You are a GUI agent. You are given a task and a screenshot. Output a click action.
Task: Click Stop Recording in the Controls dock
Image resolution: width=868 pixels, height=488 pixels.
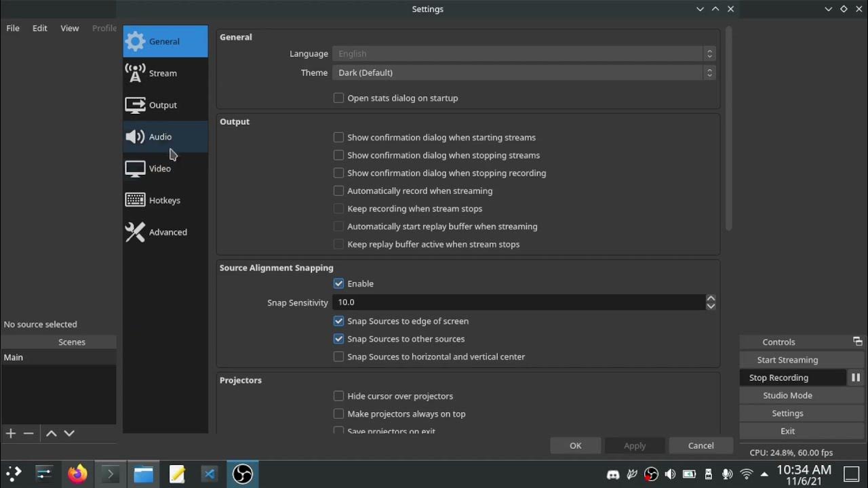(793, 378)
